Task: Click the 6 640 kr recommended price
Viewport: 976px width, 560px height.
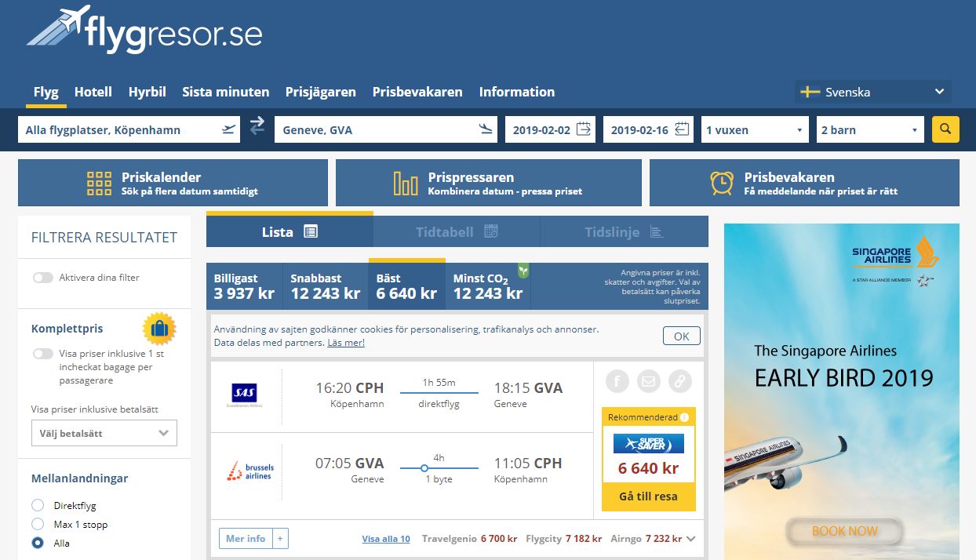Action: 648,469
